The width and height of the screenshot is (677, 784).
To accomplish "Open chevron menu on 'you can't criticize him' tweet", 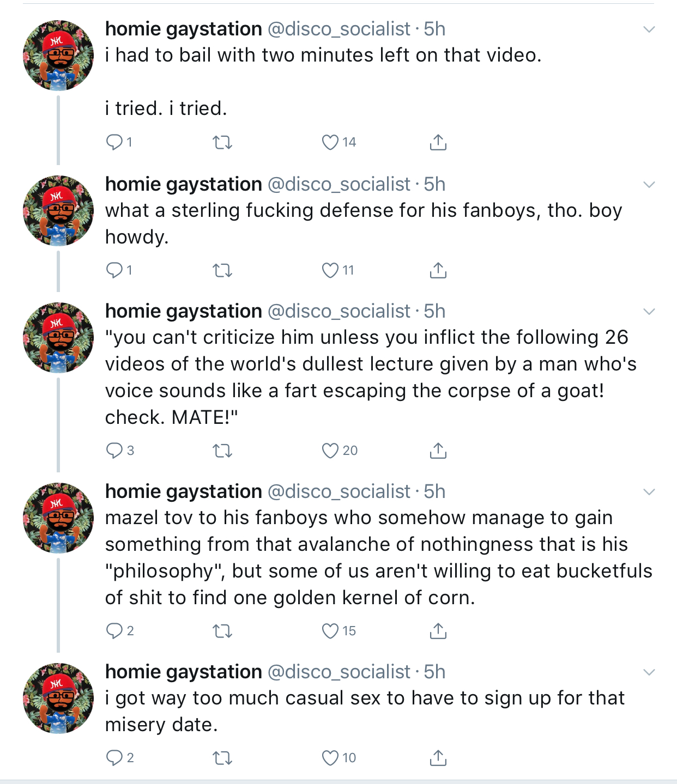I will click(649, 312).
